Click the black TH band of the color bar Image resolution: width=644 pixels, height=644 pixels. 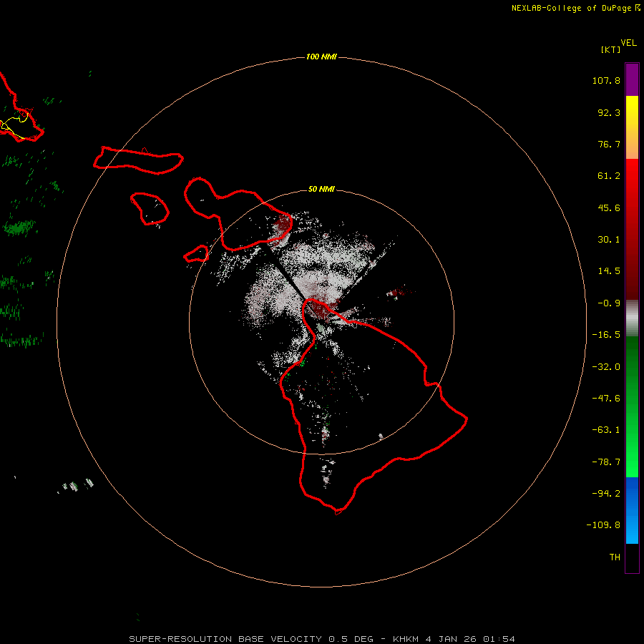click(632, 557)
